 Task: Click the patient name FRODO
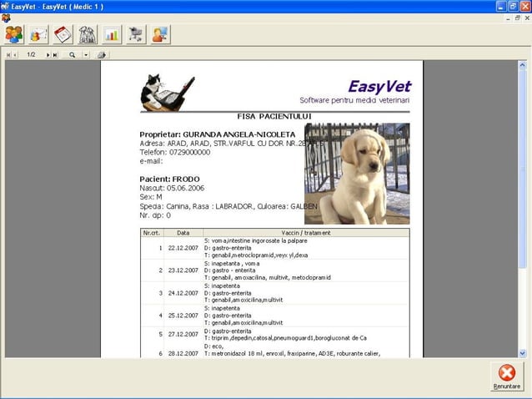coord(186,179)
